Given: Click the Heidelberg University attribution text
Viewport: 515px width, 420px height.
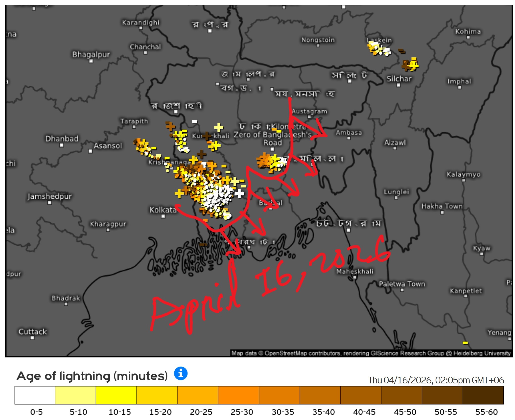Looking at the screenshot, I should click(482, 353).
